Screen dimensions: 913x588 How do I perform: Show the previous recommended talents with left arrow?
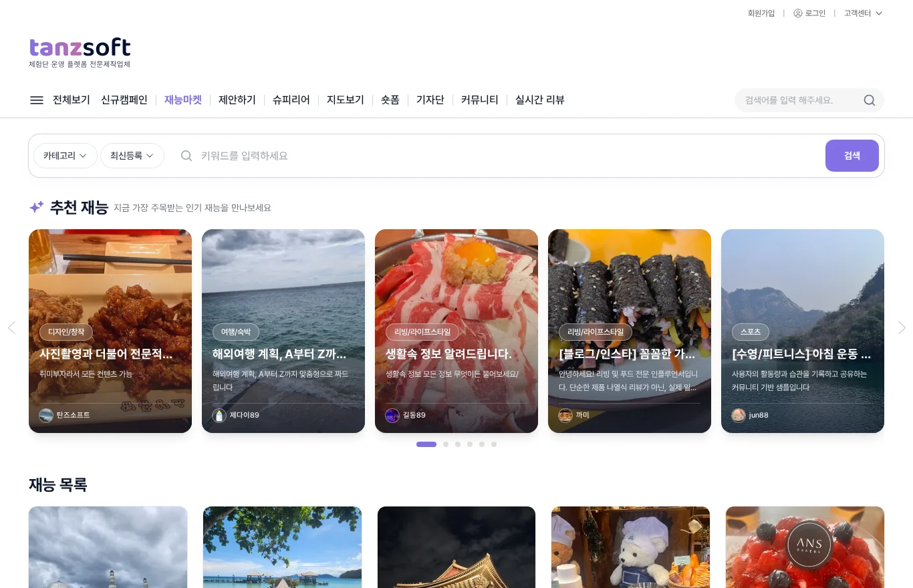click(11, 327)
